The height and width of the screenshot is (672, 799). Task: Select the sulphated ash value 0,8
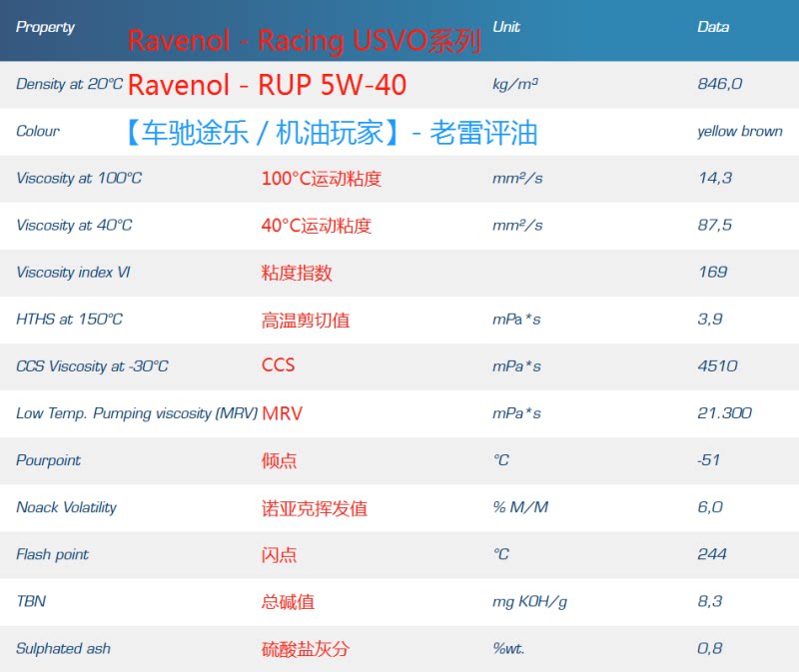(x=710, y=648)
